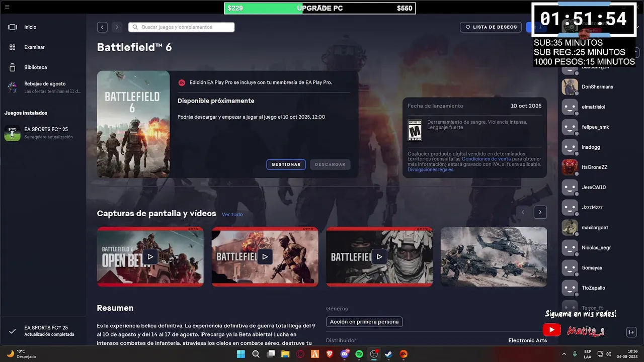
Task: Open Opera GX from taskbar
Action: click(x=300, y=354)
